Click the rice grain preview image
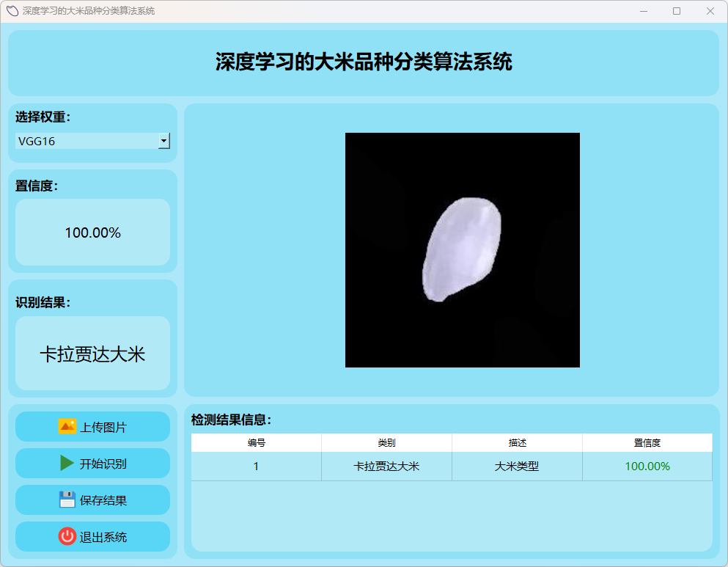Screen dimensions: 728x567 463,250
